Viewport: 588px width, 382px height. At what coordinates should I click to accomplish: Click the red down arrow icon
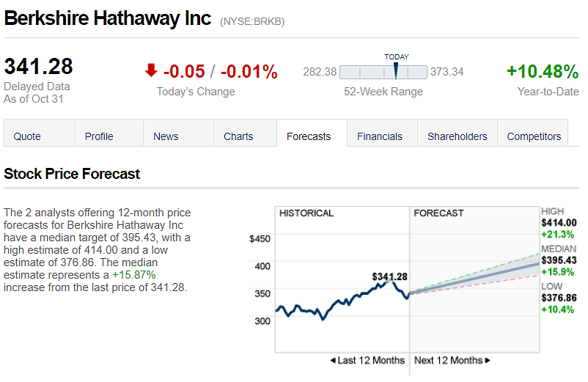click(x=151, y=70)
